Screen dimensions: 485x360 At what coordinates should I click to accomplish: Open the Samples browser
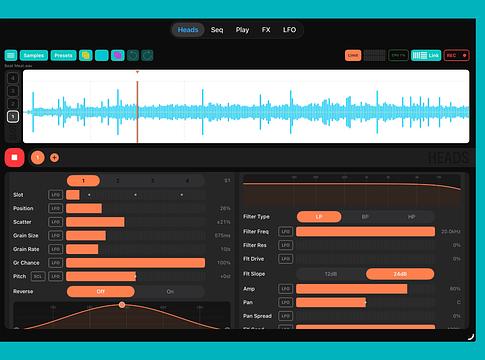[34, 55]
